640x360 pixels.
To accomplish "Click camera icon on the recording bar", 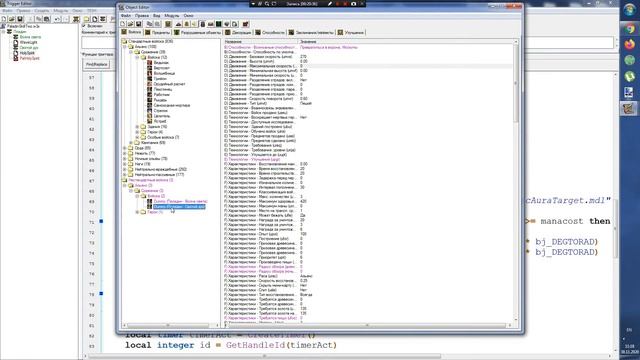I will coord(353,3).
